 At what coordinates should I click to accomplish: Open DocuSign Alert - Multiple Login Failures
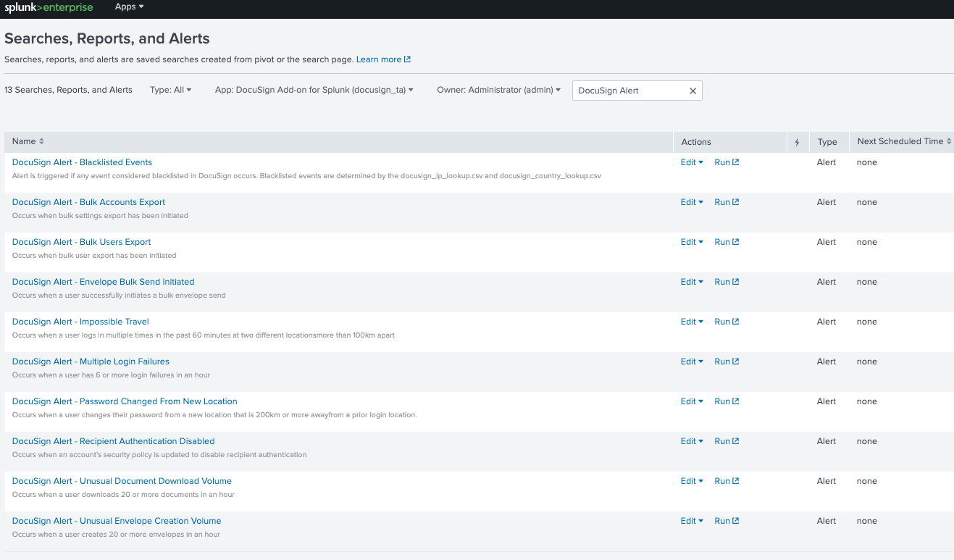click(x=91, y=362)
